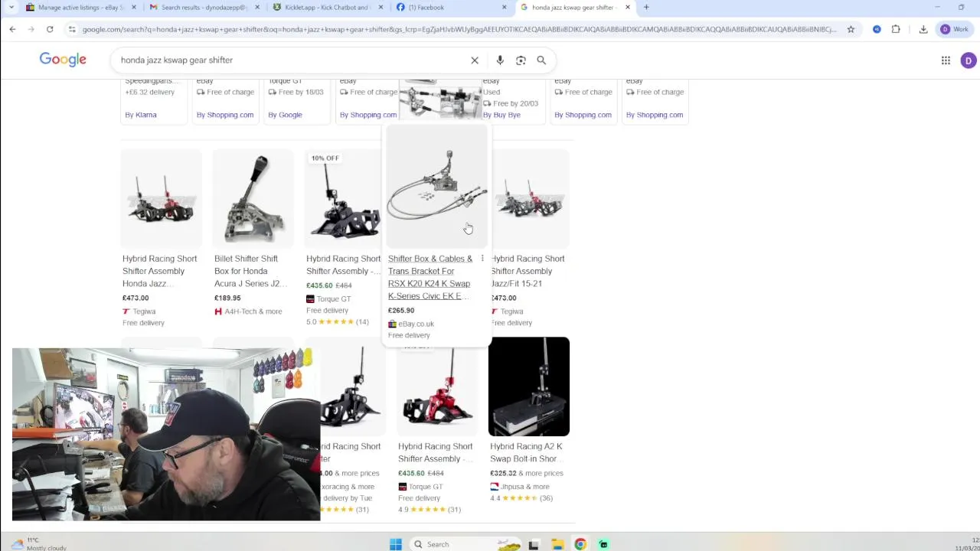Clear the Google search box text
Viewport: 980px width, 551px height.
coord(475,60)
